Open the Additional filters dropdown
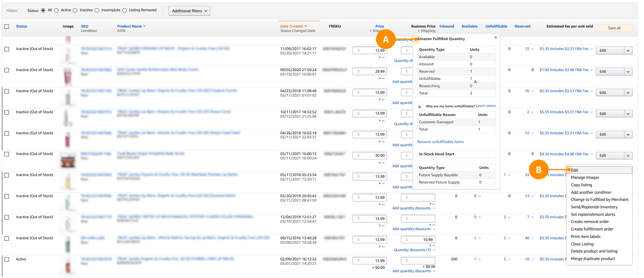Image resolution: width=644 pixels, height=278 pixels. [189, 11]
